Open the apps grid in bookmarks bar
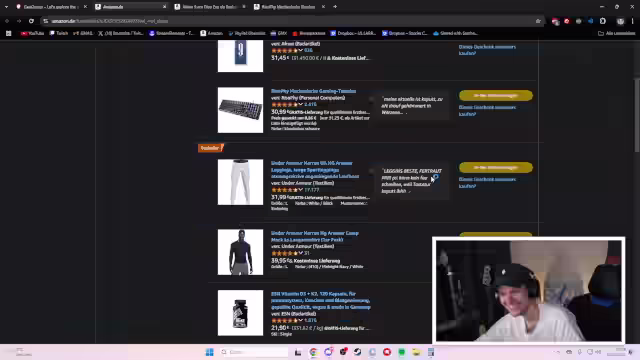The width and height of the screenshot is (640, 360). [x=9, y=33]
